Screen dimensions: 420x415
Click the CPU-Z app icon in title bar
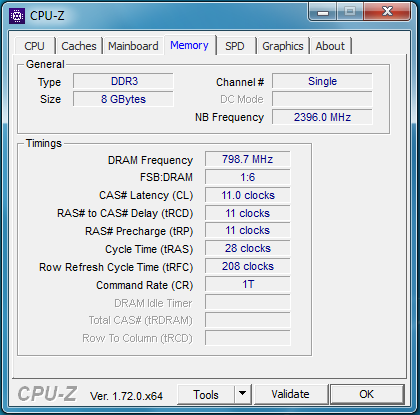[17, 16]
